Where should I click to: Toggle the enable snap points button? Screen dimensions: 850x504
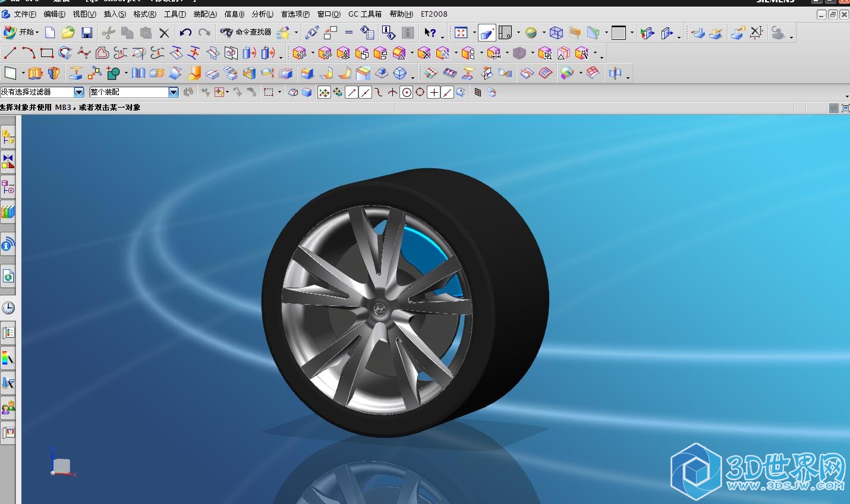pos(324,92)
